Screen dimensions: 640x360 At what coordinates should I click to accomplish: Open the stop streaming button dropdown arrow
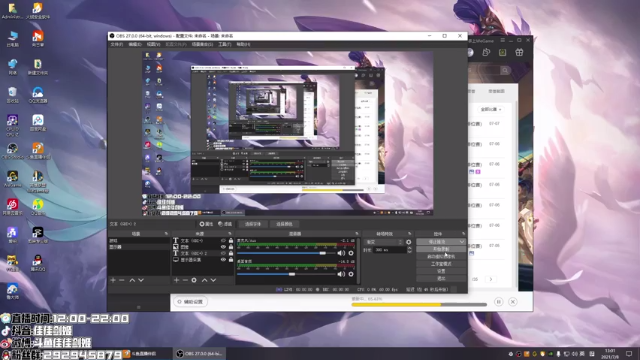(x=462, y=242)
